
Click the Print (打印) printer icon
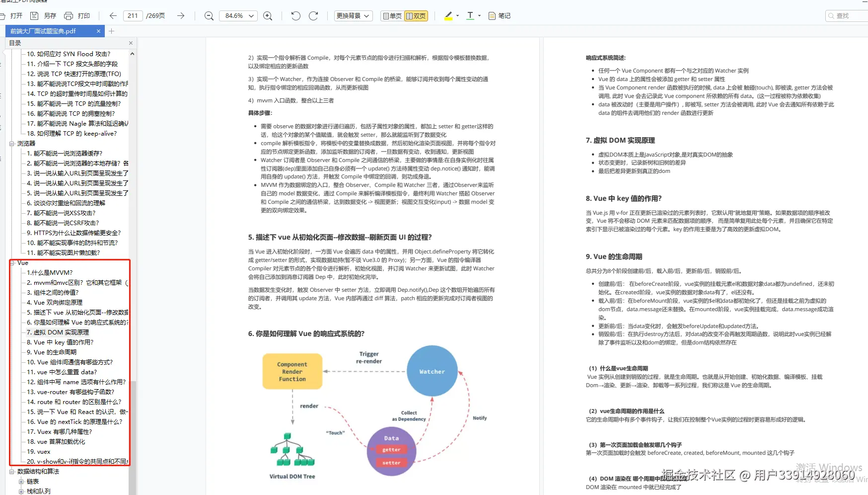(69, 16)
